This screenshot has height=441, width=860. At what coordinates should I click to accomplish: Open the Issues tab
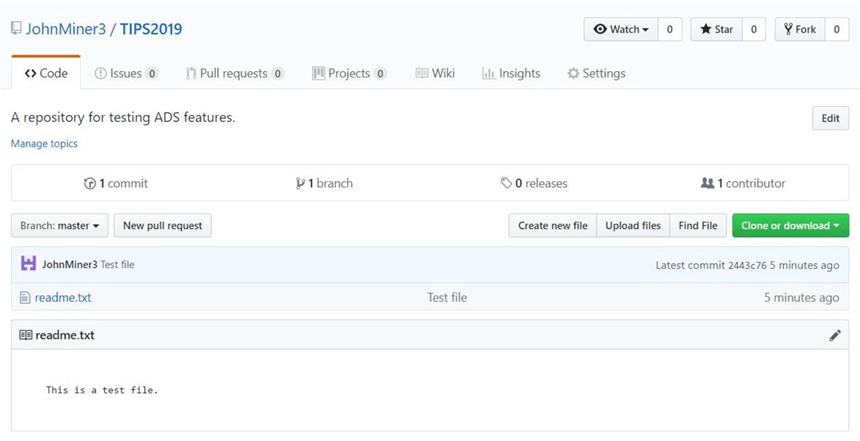tap(126, 73)
